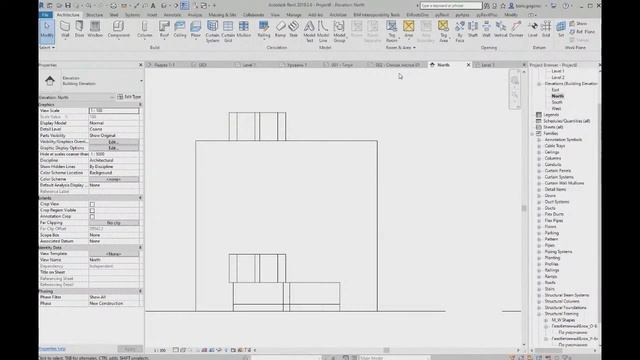This screenshot has width=640, height=360.
Task: Select the Railing tool
Action: (x=264, y=30)
